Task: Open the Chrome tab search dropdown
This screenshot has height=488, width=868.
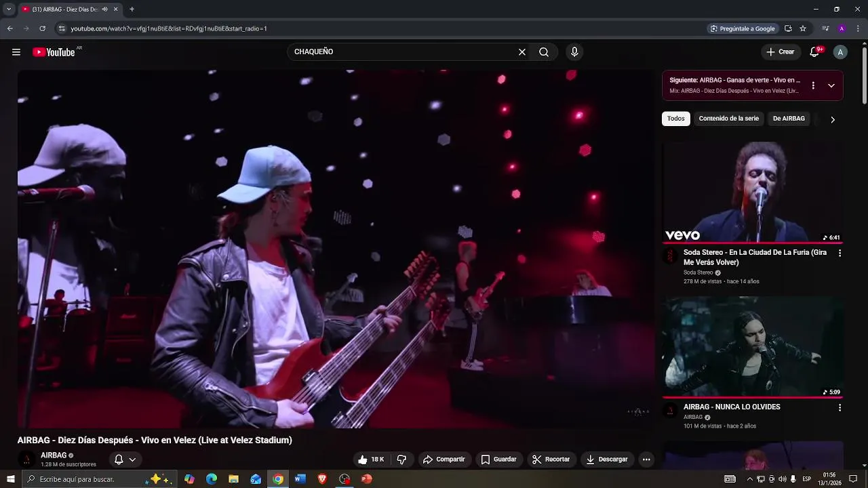Action: (9, 9)
